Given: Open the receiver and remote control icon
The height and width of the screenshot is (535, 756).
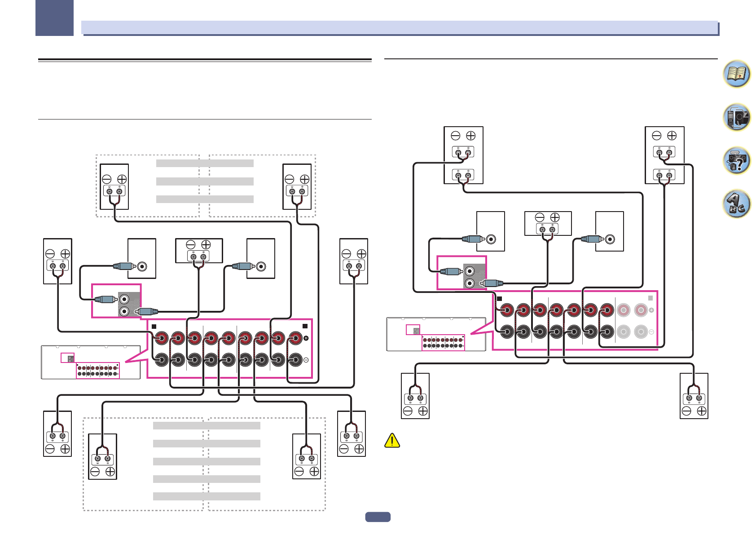Looking at the screenshot, I should point(736,117).
